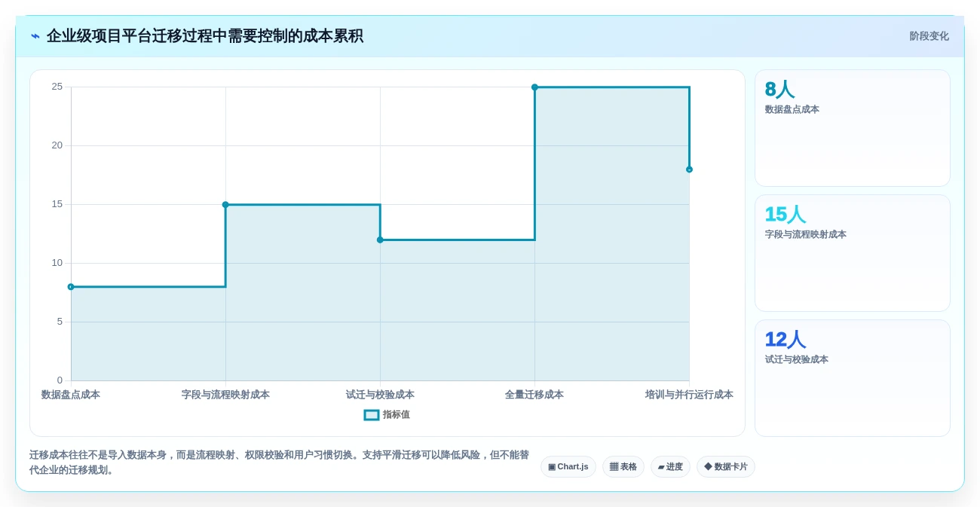
Task: Click the chart title 企业级项目平台迁移过程
Action: coord(204,36)
